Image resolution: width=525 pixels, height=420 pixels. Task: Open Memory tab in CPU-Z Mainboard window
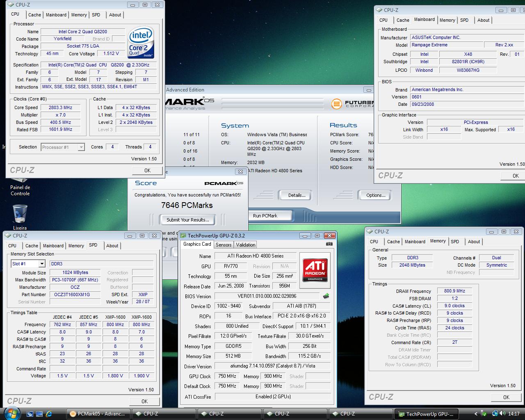[447, 20]
